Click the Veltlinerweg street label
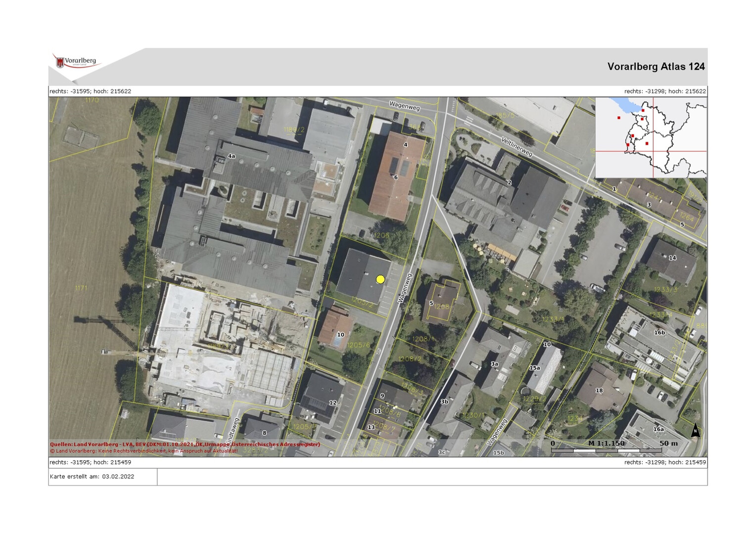The height and width of the screenshot is (534, 756). pos(517,147)
